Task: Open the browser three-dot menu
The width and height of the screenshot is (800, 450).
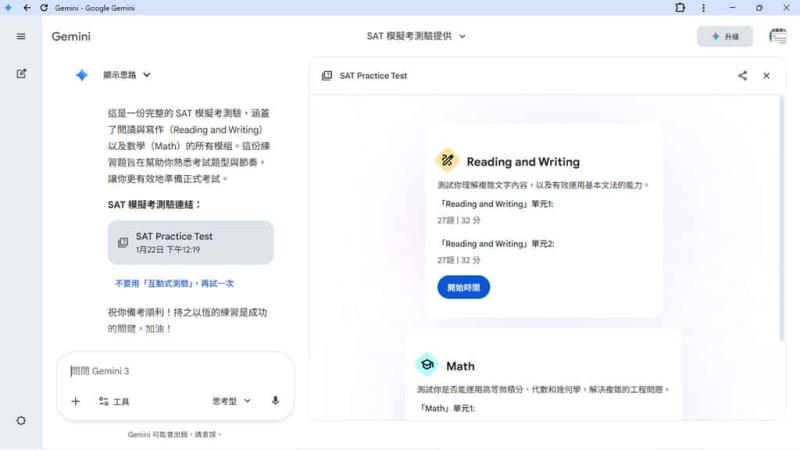Action: tap(704, 8)
